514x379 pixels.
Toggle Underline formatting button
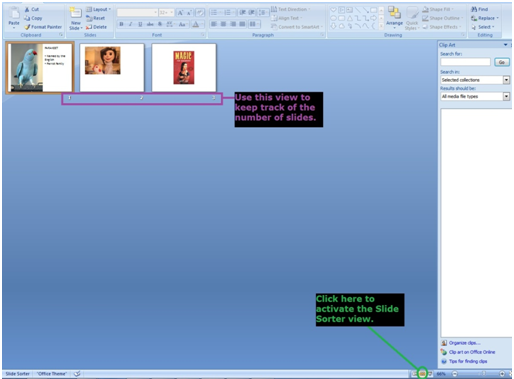click(x=140, y=24)
